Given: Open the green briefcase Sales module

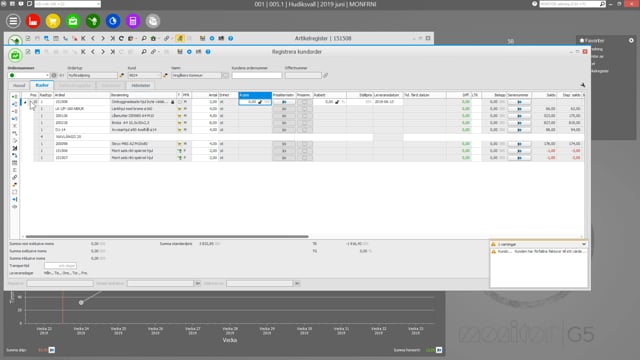Looking at the screenshot, I should tap(73, 21).
